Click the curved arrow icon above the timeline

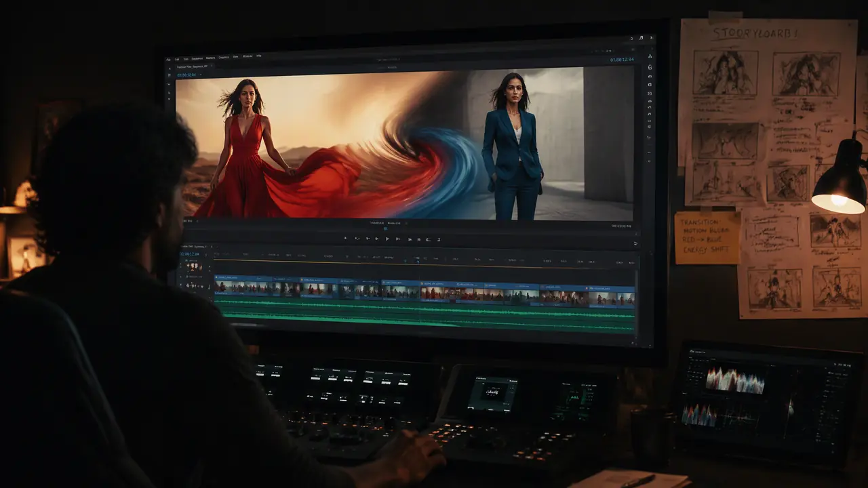635,243
